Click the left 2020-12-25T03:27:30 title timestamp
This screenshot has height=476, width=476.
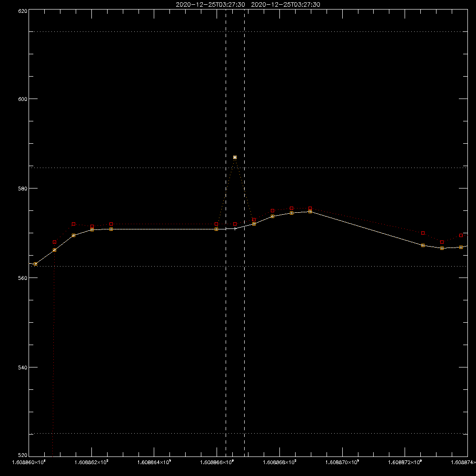coord(210,5)
